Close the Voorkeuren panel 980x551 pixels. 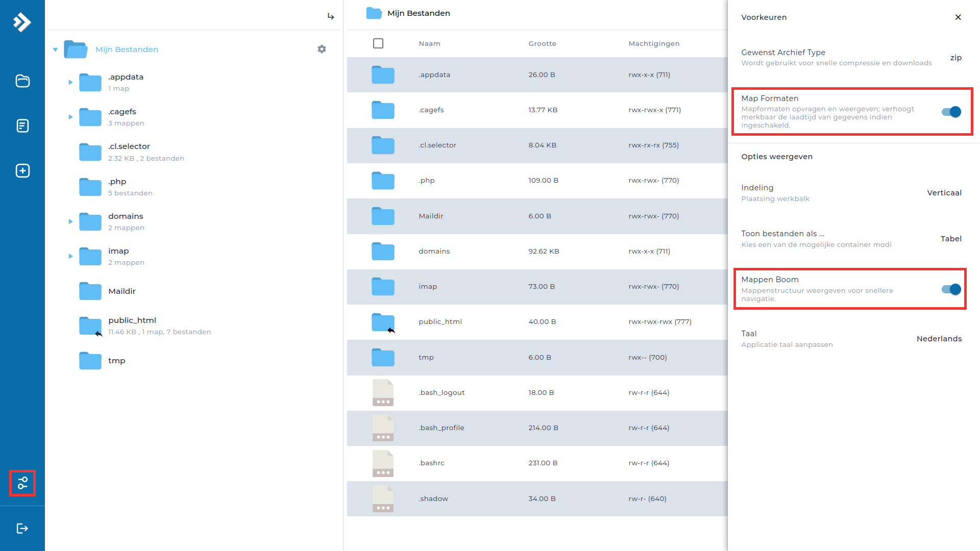[958, 17]
